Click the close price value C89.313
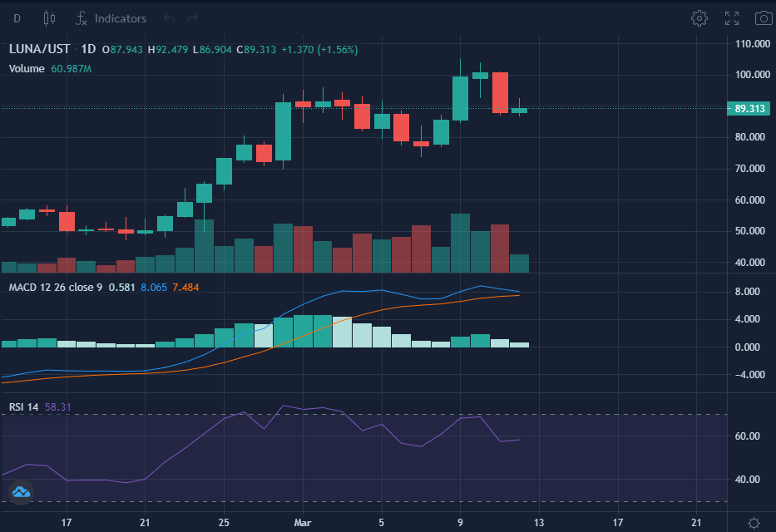Viewport: 776px width, 532px height. click(256, 49)
